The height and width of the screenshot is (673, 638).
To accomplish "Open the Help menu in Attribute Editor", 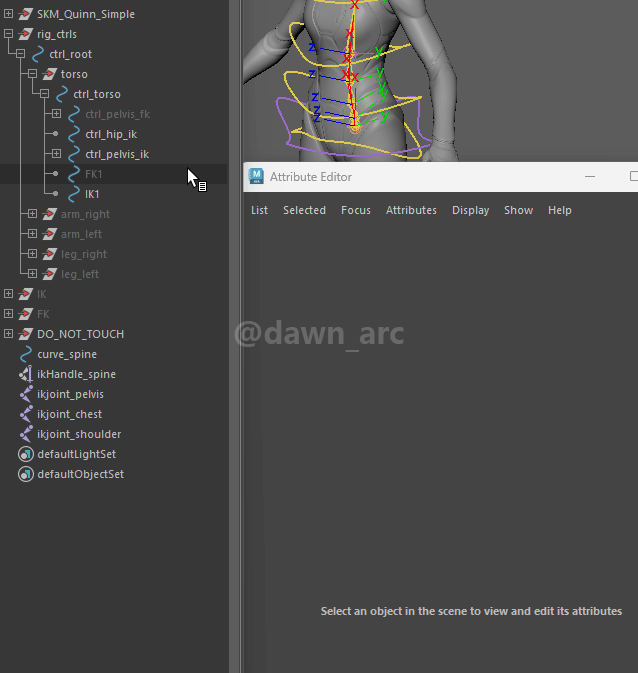I will coord(560,210).
